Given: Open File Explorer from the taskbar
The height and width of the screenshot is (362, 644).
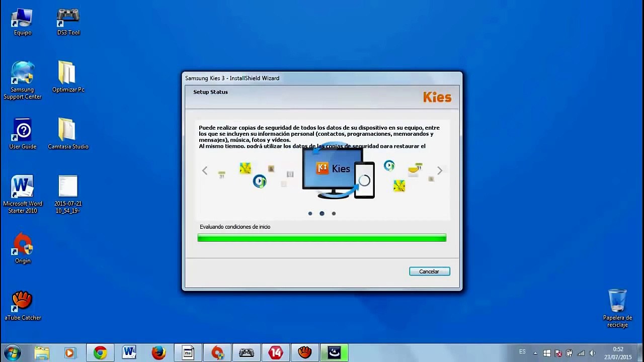Looking at the screenshot, I should (x=42, y=353).
